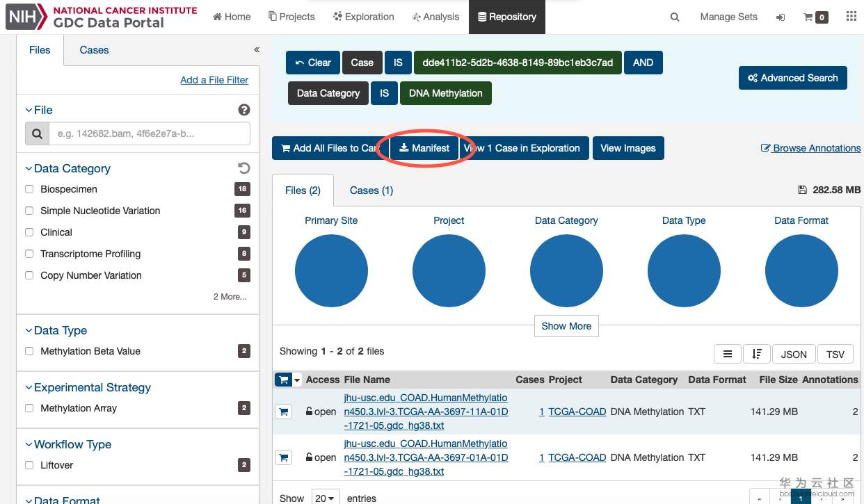This screenshot has height=504, width=864.
Task: Export the table as TSV
Action: [x=835, y=354]
